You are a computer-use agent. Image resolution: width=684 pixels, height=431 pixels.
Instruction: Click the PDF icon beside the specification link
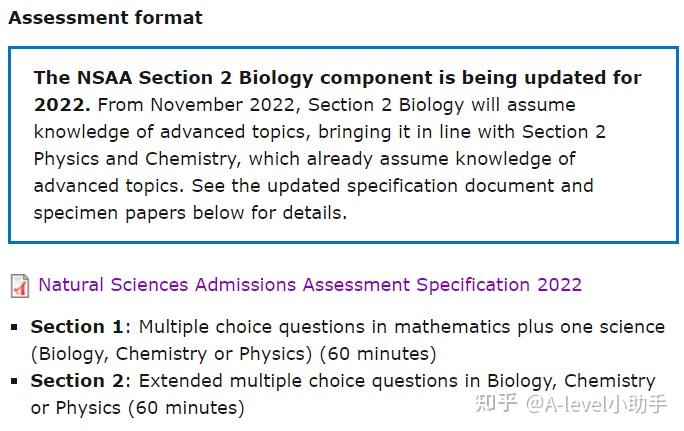coord(19,286)
